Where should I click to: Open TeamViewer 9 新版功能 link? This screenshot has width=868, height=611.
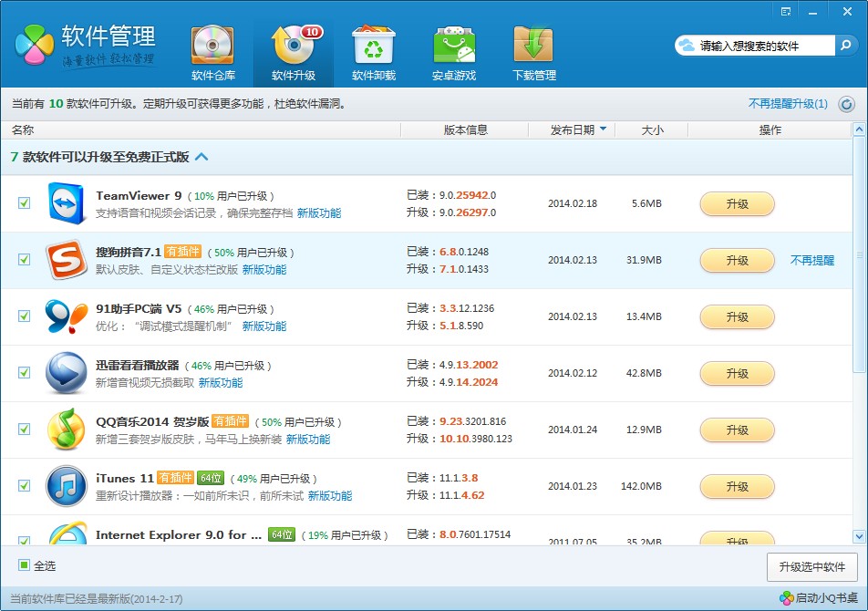[x=319, y=213]
